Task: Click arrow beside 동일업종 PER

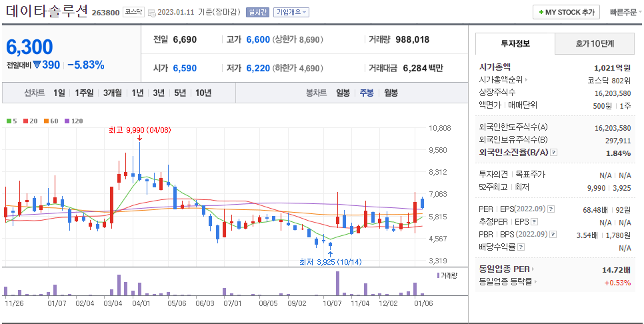Action: click(533, 269)
